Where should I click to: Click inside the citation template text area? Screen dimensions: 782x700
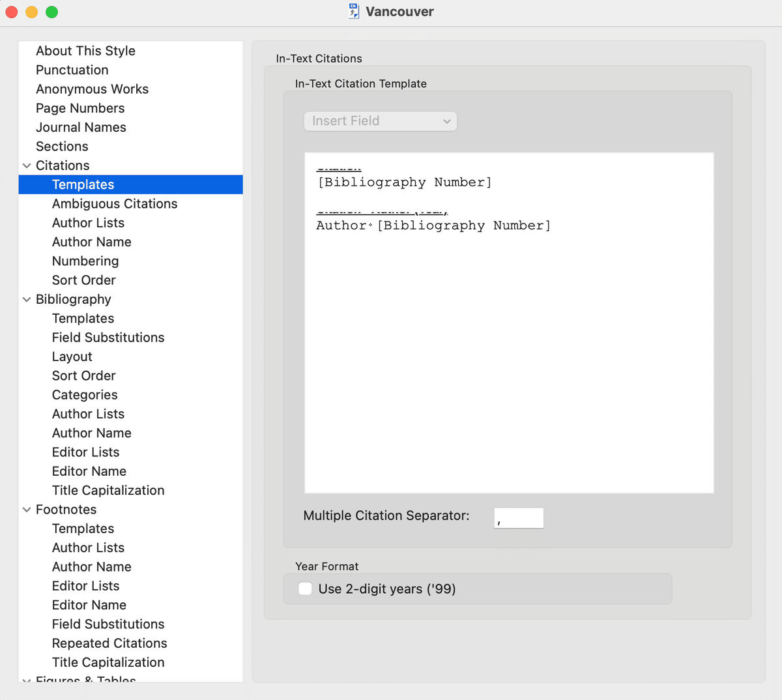coord(509,323)
